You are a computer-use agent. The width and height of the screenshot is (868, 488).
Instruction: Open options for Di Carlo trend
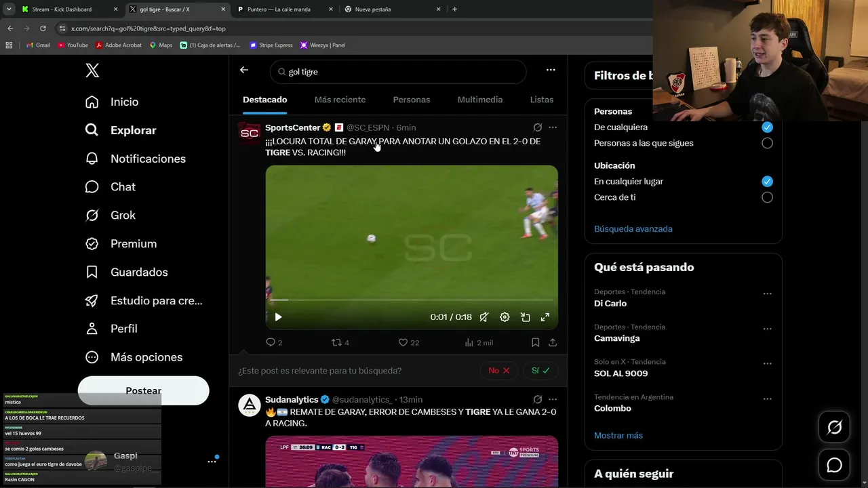767,294
